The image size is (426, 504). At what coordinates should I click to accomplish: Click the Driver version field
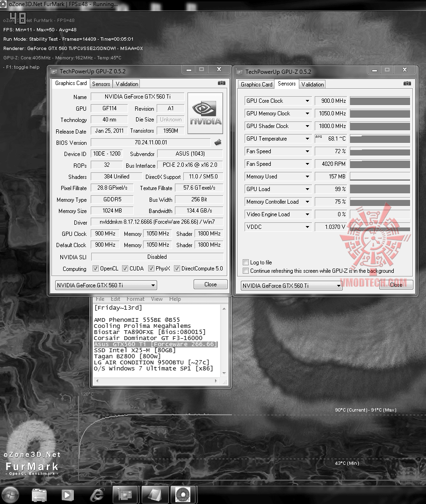tap(157, 222)
